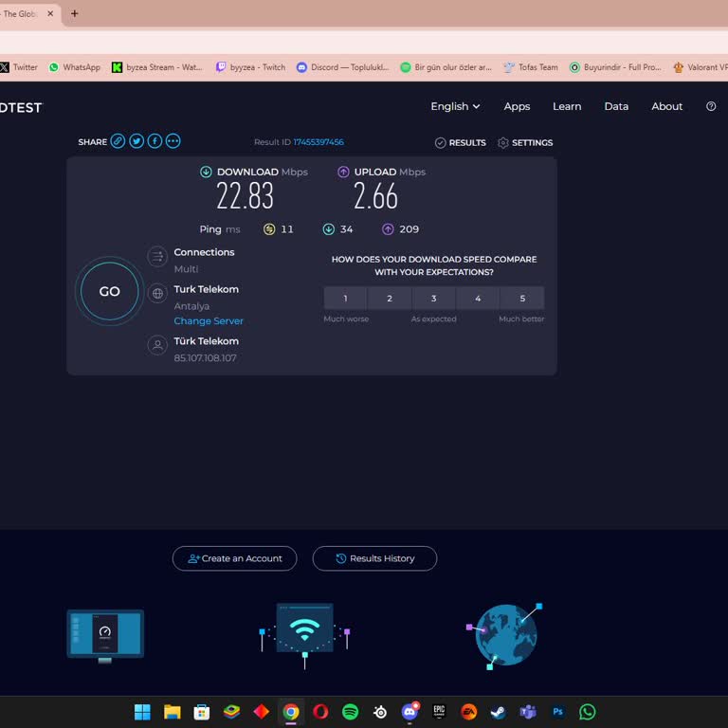Open Microsoft Teams from taskbar
This screenshot has width=728, height=728.
pos(528,711)
